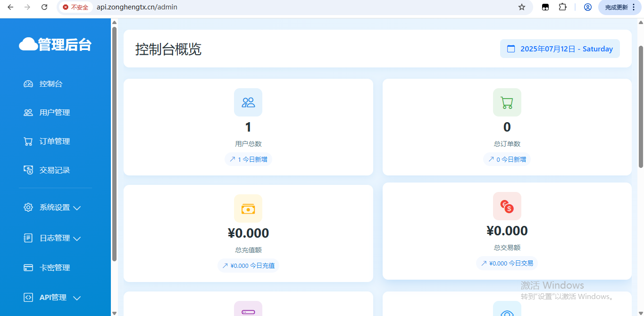Viewport: 644px width, 316px height.
Task: Click the green cart icon on 总订单数 card
Action: click(x=507, y=102)
